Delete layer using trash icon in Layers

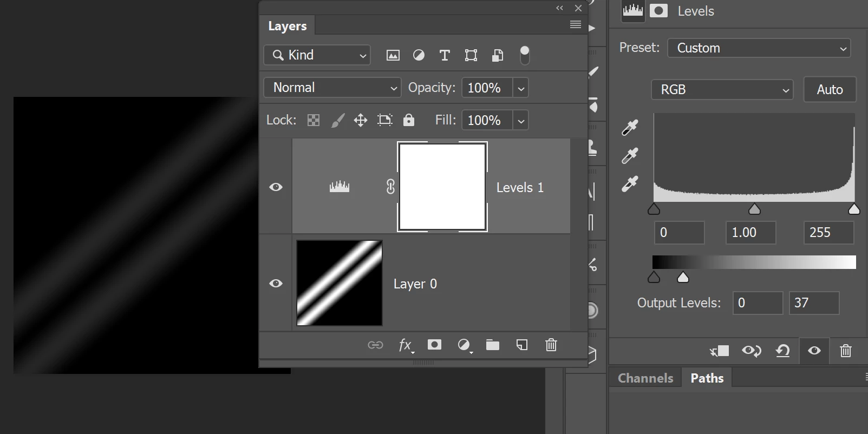[x=551, y=345]
